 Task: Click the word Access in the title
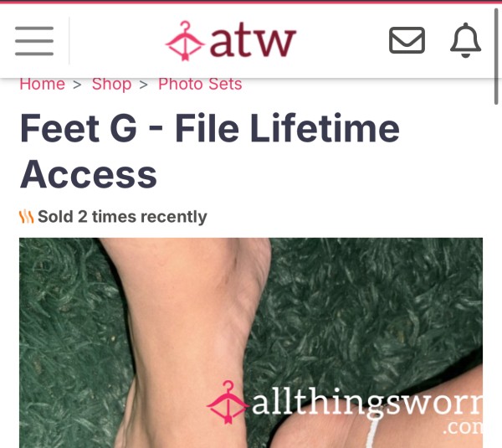[x=89, y=175]
